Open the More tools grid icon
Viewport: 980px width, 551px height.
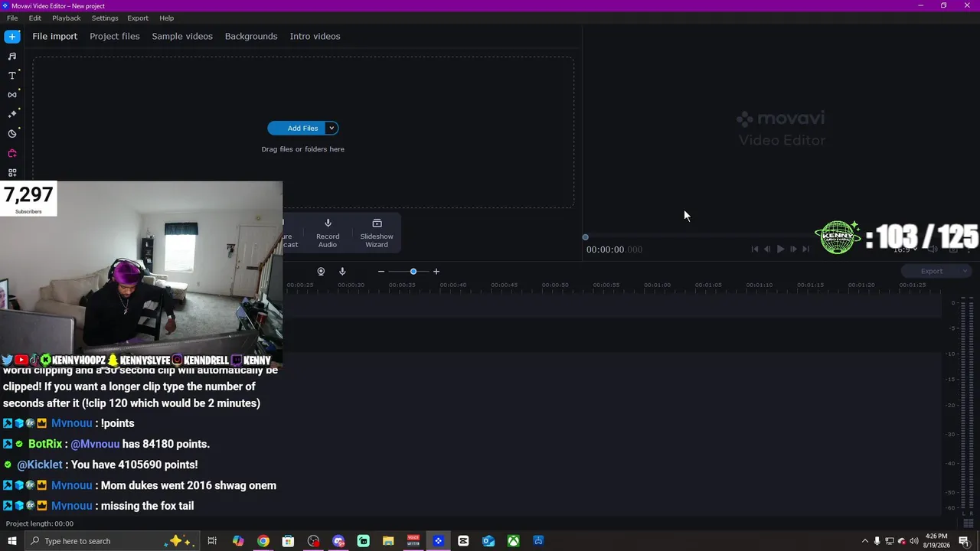12,173
